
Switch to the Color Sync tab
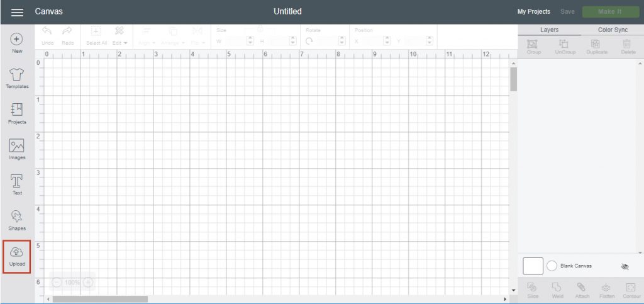pyautogui.click(x=612, y=30)
